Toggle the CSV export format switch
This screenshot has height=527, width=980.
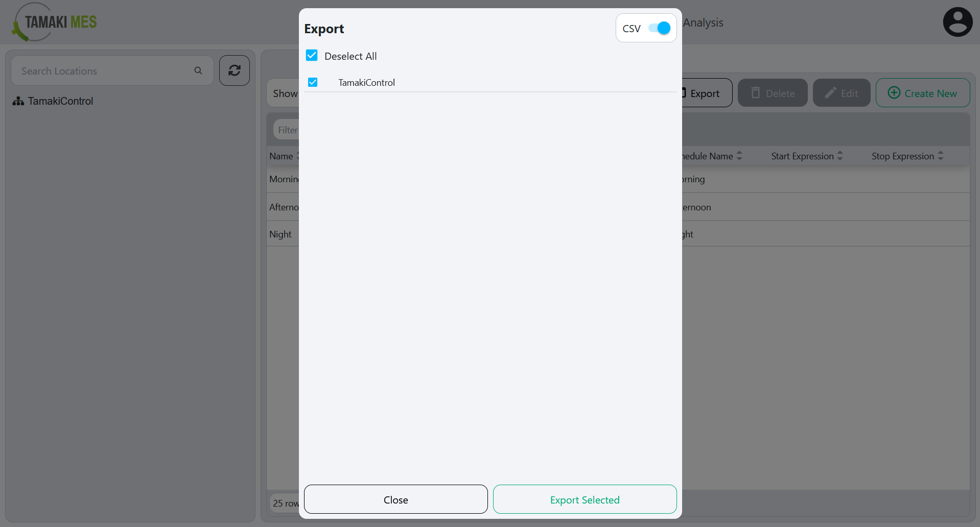660,28
